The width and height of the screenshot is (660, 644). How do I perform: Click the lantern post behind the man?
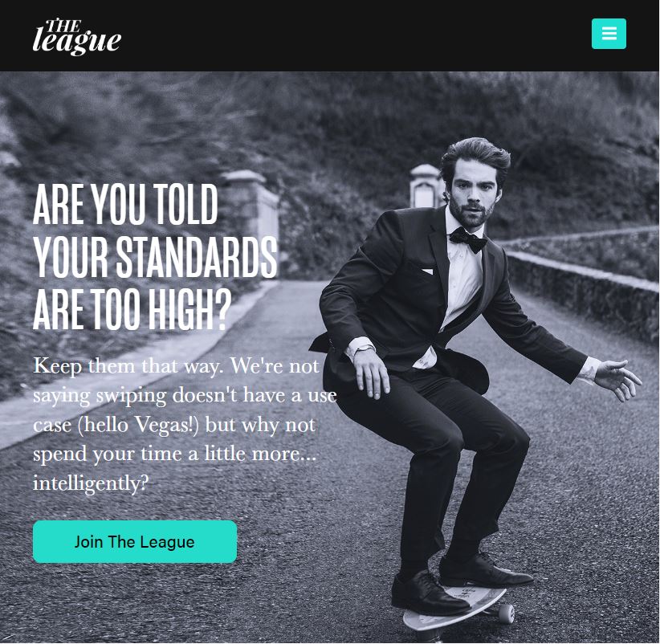[x=426, y=185]
